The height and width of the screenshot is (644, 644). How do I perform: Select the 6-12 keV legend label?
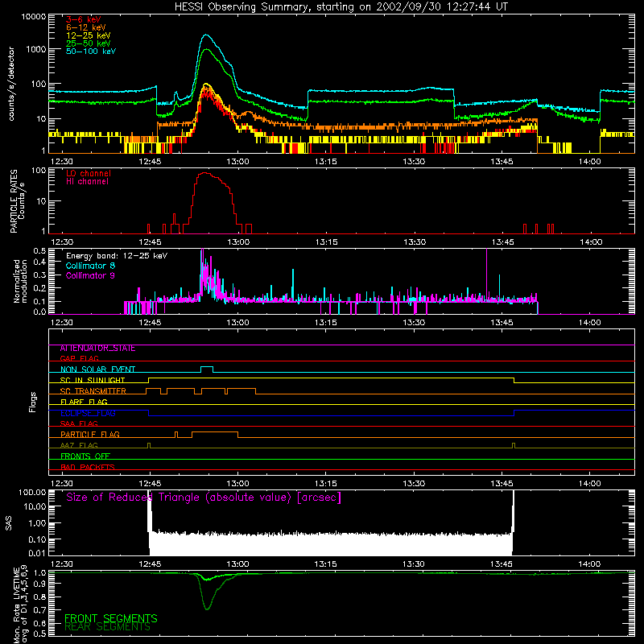click(86, 27)
